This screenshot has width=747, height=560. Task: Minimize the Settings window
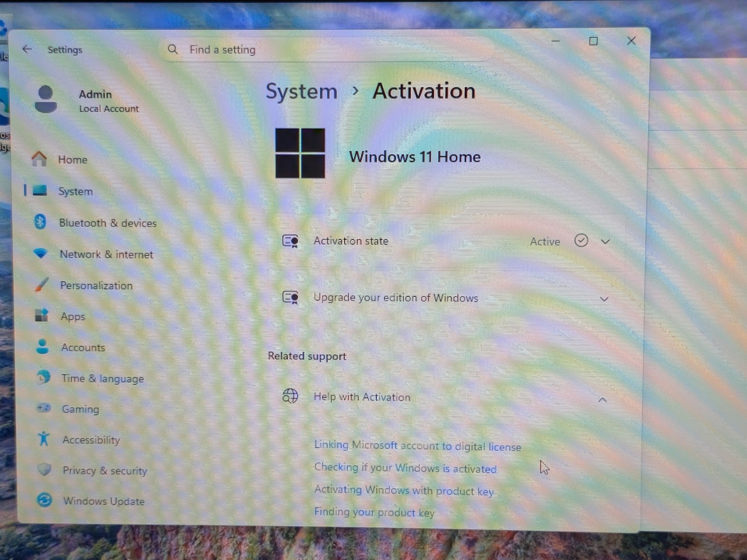pyautogui.click(x=556, y=41)
